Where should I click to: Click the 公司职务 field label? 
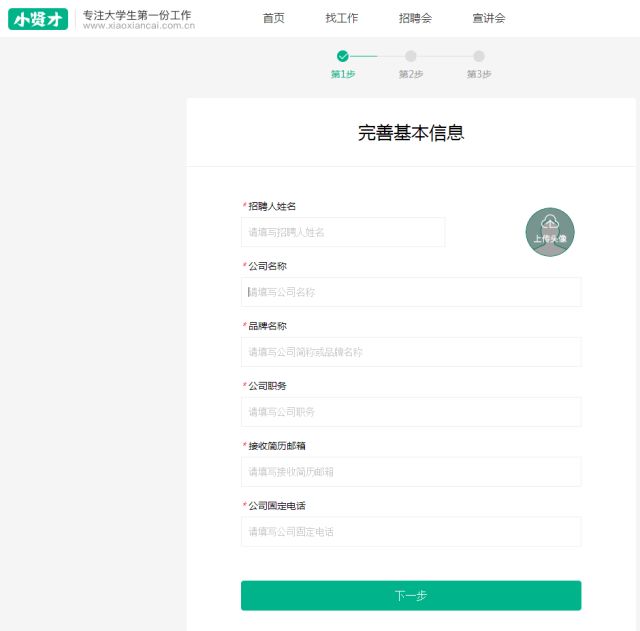(x=267, y=386)
